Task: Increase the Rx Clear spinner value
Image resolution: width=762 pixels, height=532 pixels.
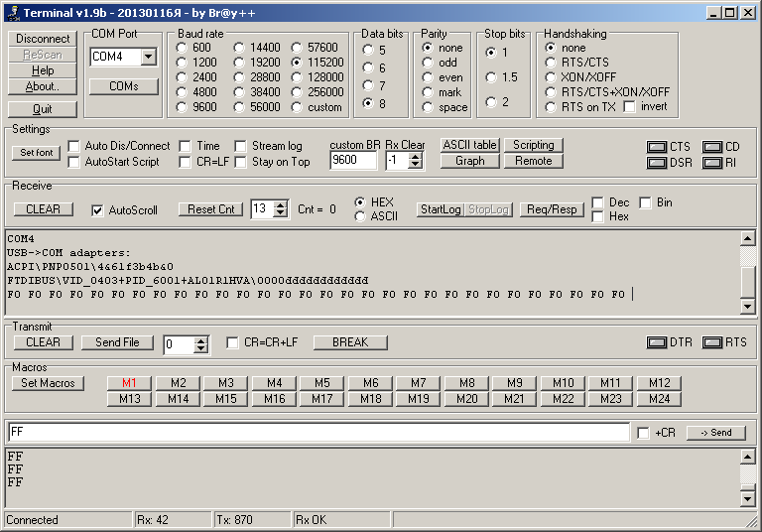Action: [x=416, y=155]
